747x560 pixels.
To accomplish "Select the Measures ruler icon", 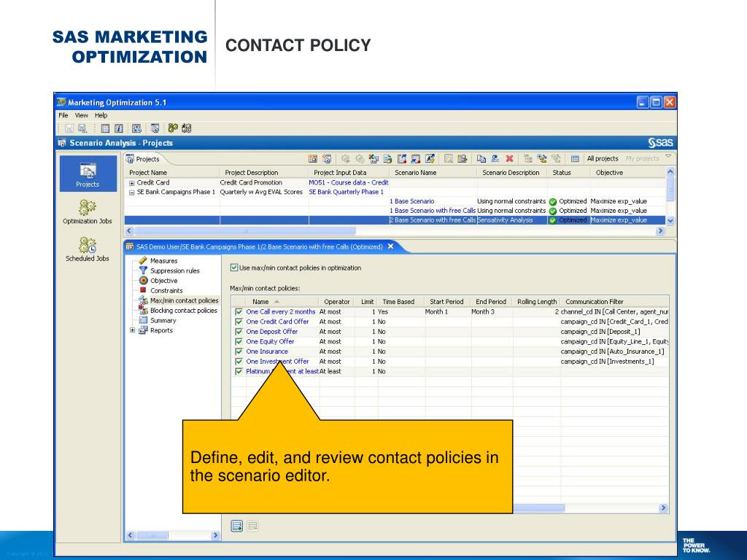I will 143,260.
